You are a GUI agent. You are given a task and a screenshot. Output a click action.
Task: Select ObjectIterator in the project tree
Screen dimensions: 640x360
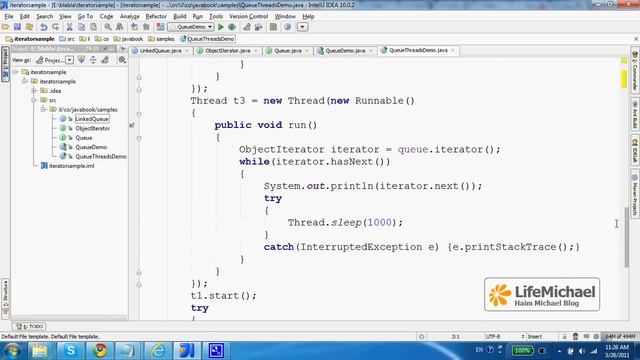pos(93,128)
